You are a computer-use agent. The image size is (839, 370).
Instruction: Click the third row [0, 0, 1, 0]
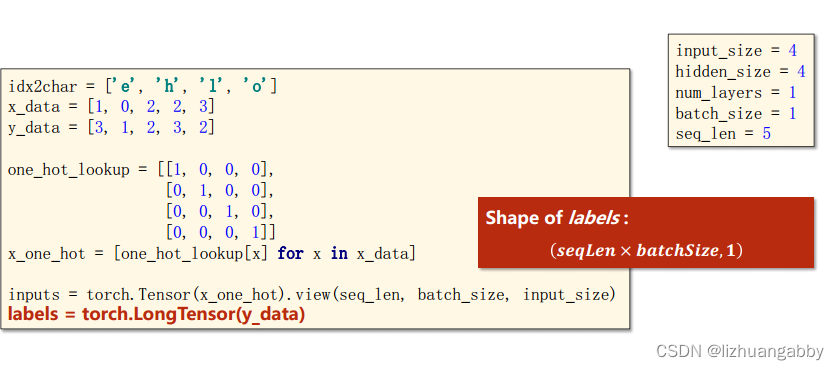pos(219,212)
